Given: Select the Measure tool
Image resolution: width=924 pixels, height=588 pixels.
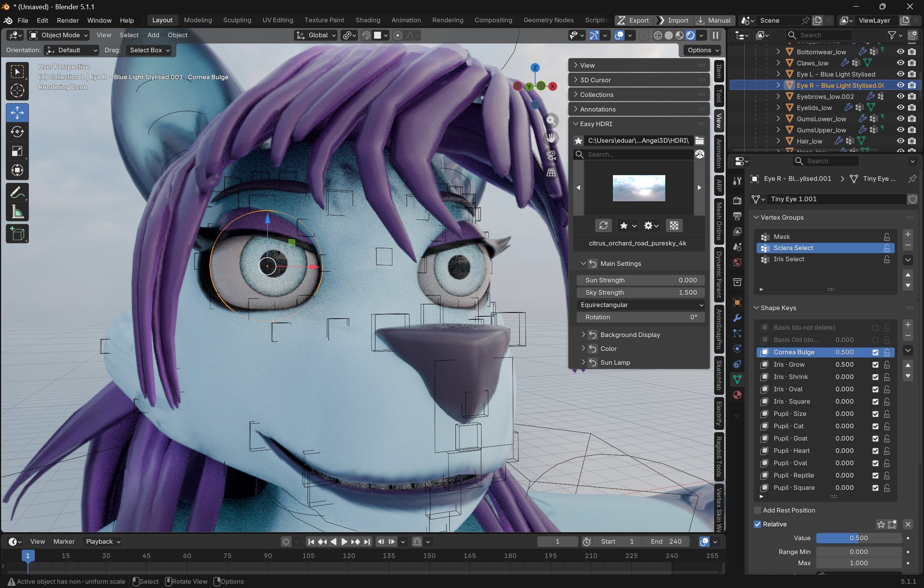Looking at the screenshot, I should click(17, 212).
